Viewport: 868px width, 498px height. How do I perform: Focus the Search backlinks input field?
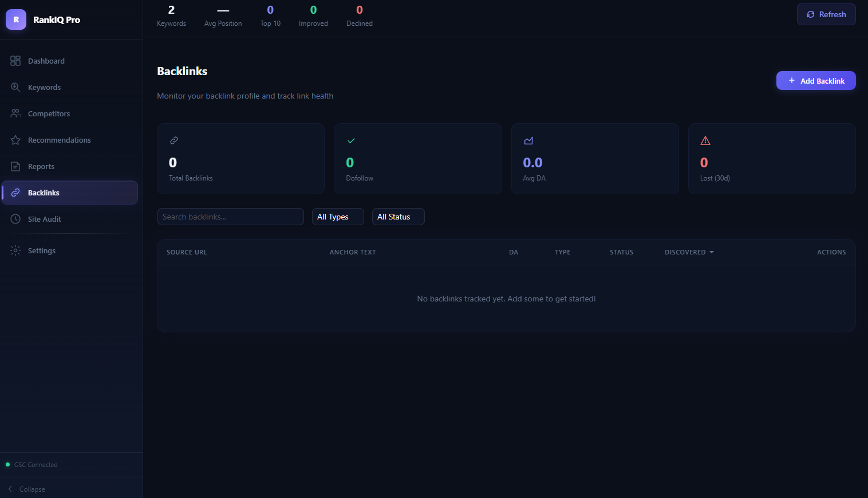tap(230, 217)
